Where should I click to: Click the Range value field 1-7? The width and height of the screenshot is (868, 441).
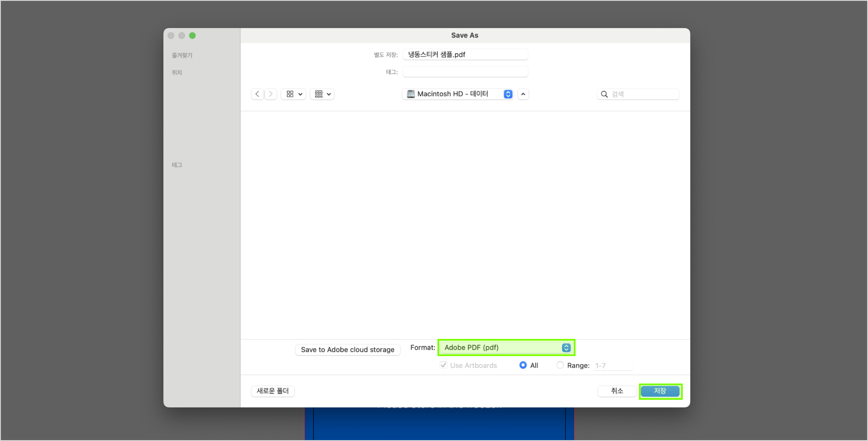tap(613, 365)
